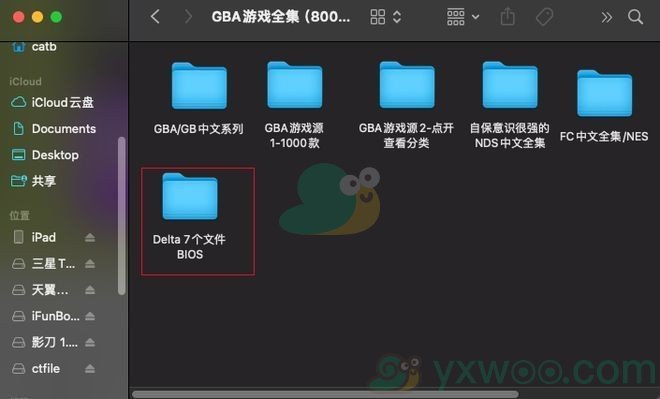Screen dimensions: 660x399
Task: Click the sidebar vertical scrollbar
Action: click(122, 216)
